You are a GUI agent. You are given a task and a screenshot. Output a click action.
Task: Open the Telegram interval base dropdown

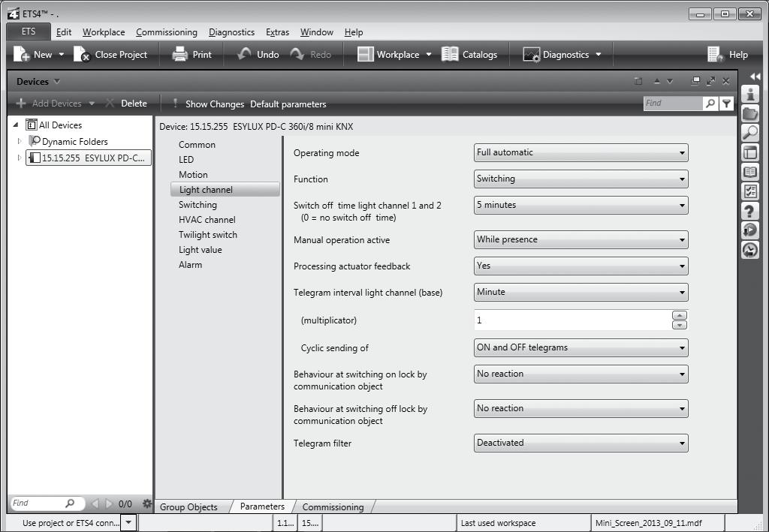click(x=581, y=292)
